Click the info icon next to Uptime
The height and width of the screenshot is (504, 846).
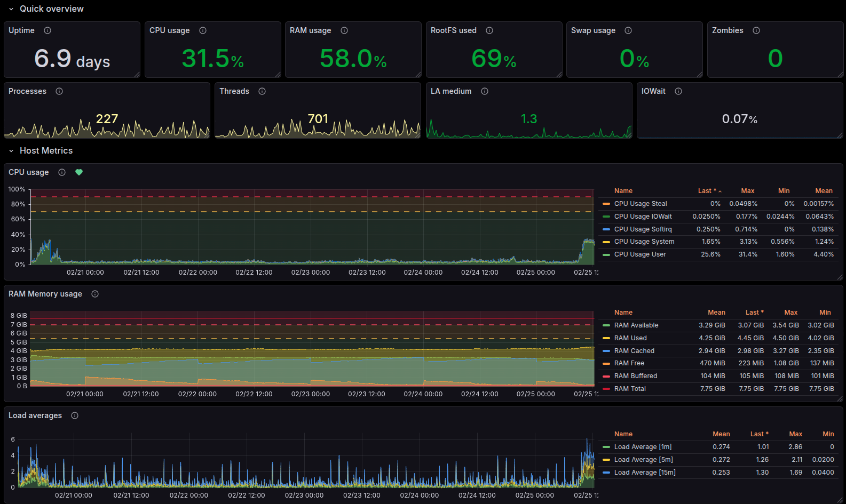48,30
